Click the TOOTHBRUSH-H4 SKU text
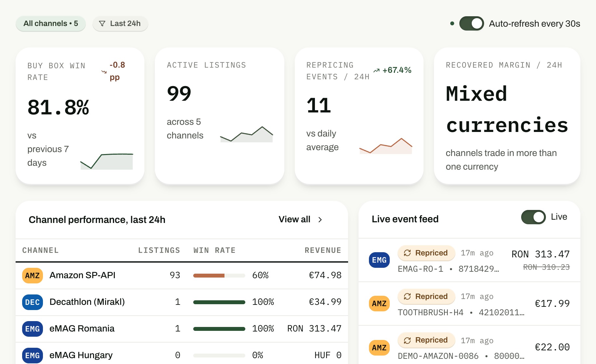The height and width of the screenshot is (364, 596). [x=430, y=313]
